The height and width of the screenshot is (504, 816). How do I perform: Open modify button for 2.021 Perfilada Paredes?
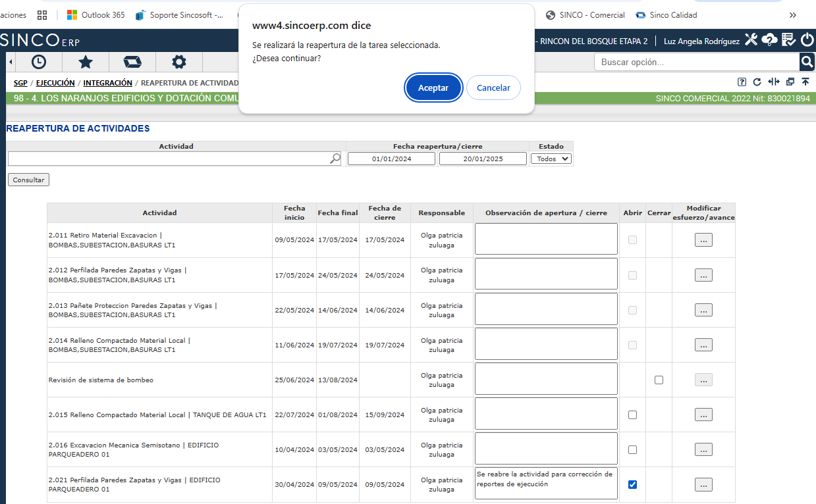pos(703,484)
